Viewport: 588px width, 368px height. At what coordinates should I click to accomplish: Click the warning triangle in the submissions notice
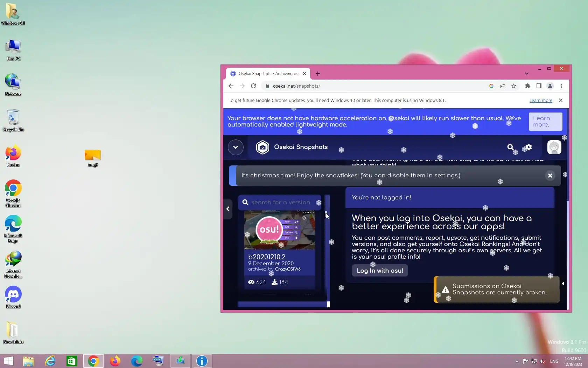pos(445,290)
